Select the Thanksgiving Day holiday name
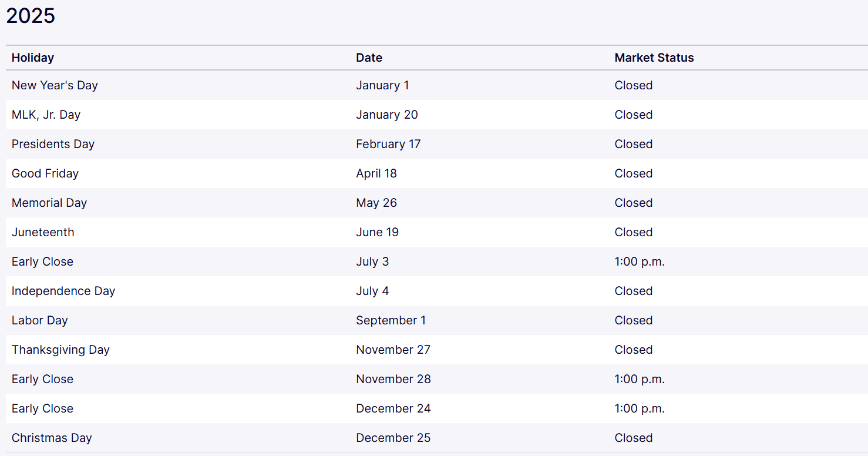Screen dimensions: 868x456 tap(60, 350)
